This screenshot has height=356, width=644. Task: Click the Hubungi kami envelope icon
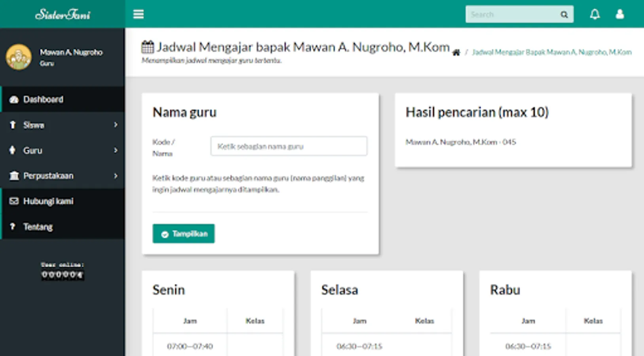point(14,201)
